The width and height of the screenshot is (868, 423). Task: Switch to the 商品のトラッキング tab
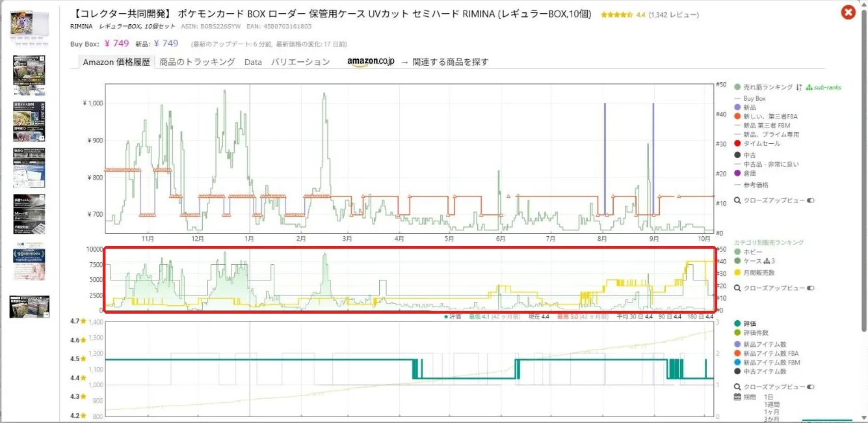197,62
